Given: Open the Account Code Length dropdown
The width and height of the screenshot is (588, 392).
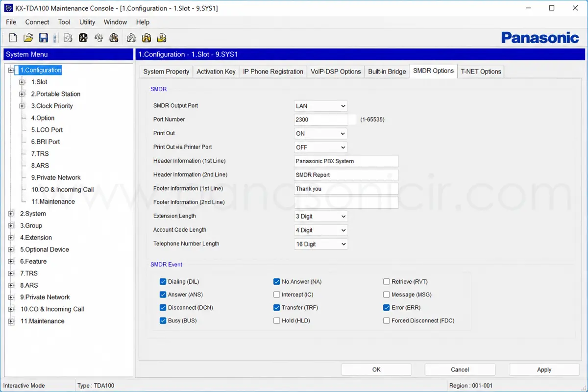Looking at the screenshot, I should (320, 230).
